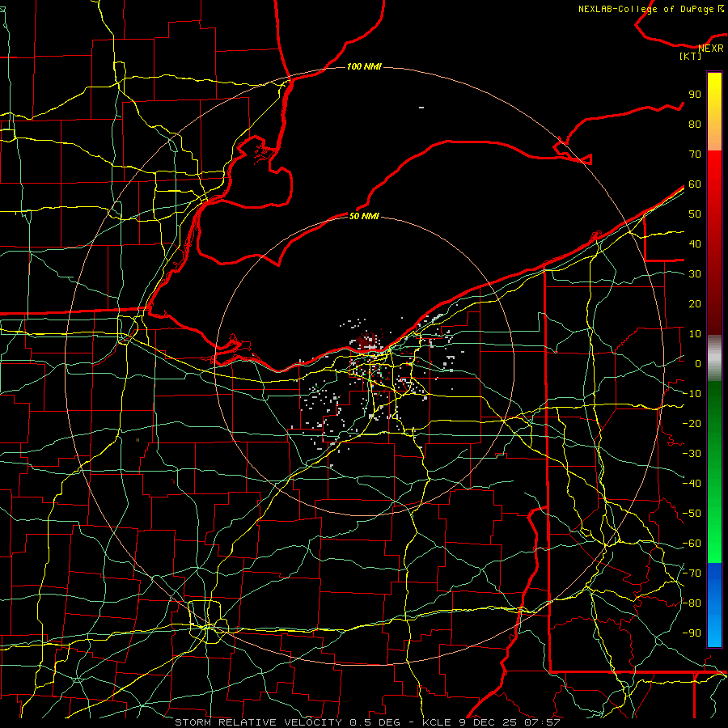This screenshot has width=728, height=728.
Task: Click the 70 value on the velocity scale
Action: click(x=695, y=154)
